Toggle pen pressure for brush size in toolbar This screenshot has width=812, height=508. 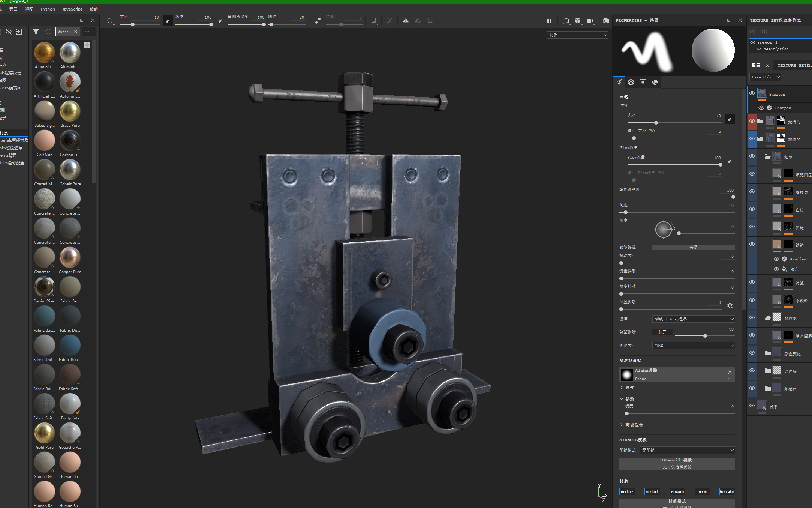pos(168,21)
